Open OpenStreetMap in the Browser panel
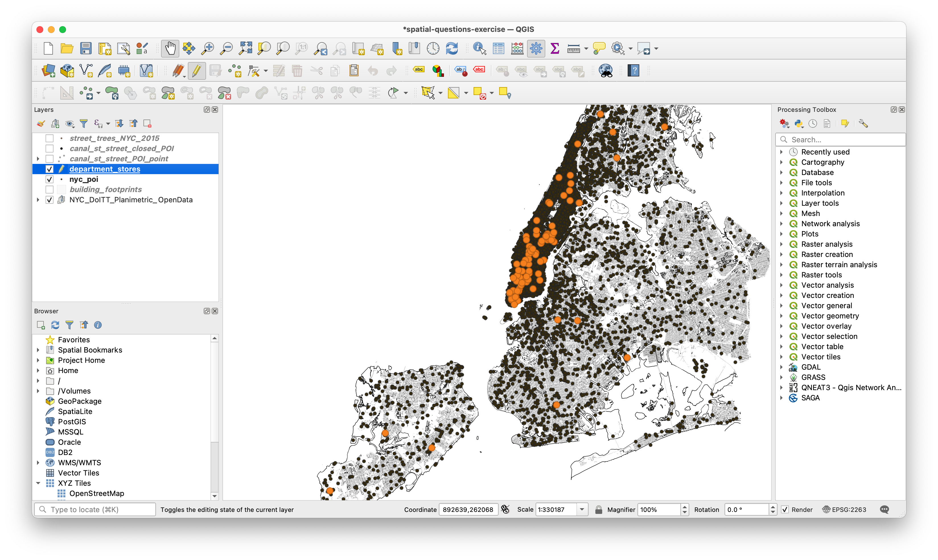The height and width of the screenshot is (560, 938). (96, 493)
